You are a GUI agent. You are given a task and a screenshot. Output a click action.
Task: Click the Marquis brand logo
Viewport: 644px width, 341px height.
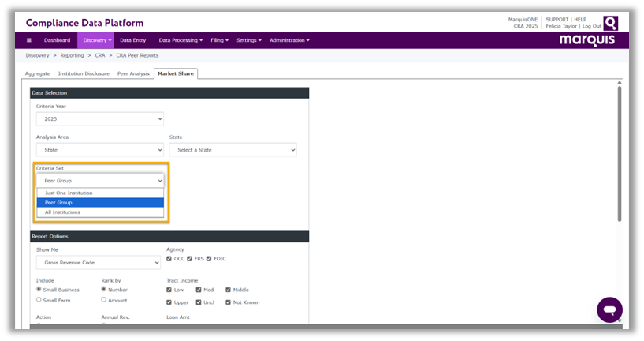point(588,40)
